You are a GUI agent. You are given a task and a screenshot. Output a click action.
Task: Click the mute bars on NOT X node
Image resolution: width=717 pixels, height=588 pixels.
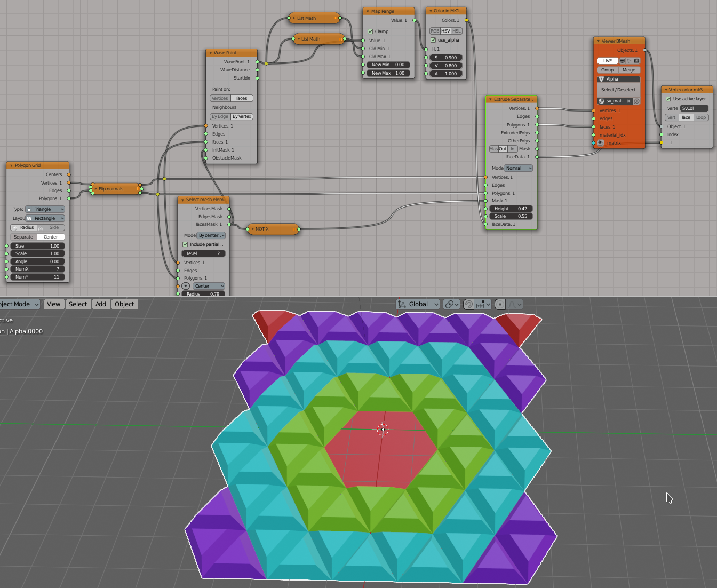pos(294,229)
